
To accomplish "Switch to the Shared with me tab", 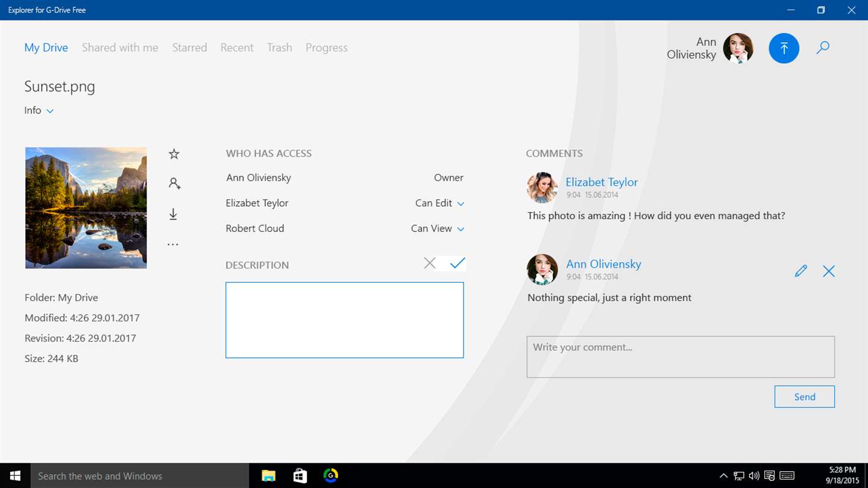I will point(120,48).
